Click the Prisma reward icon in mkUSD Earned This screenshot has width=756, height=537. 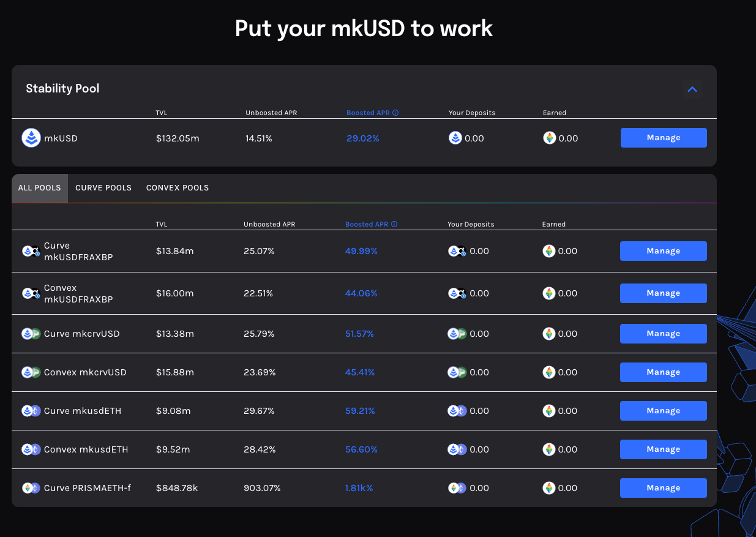[x=549, y=138]
